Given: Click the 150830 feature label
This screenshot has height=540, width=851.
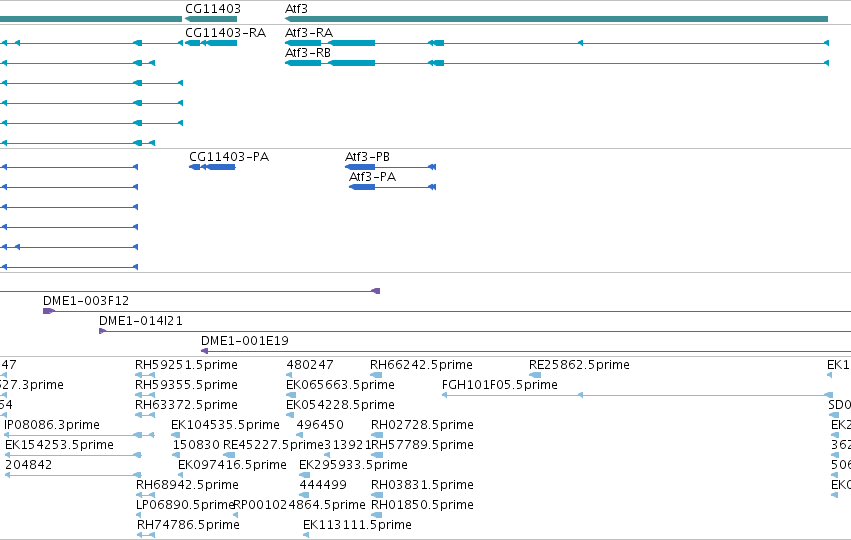Looking at the screenshot, I should click(x=196, y=445).
